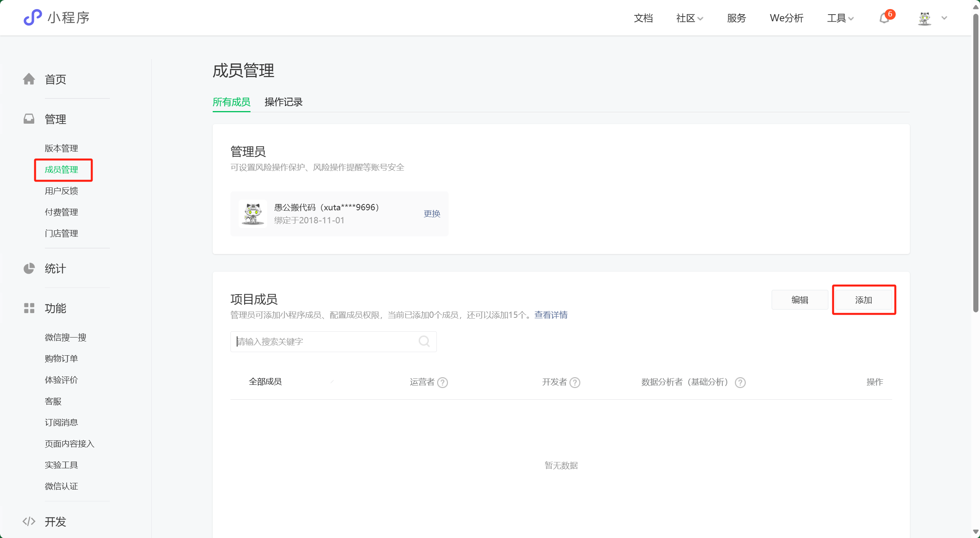Click the 添加 button to add a member
This screenshot has width=980, height=538.
(x=863, y=299)
